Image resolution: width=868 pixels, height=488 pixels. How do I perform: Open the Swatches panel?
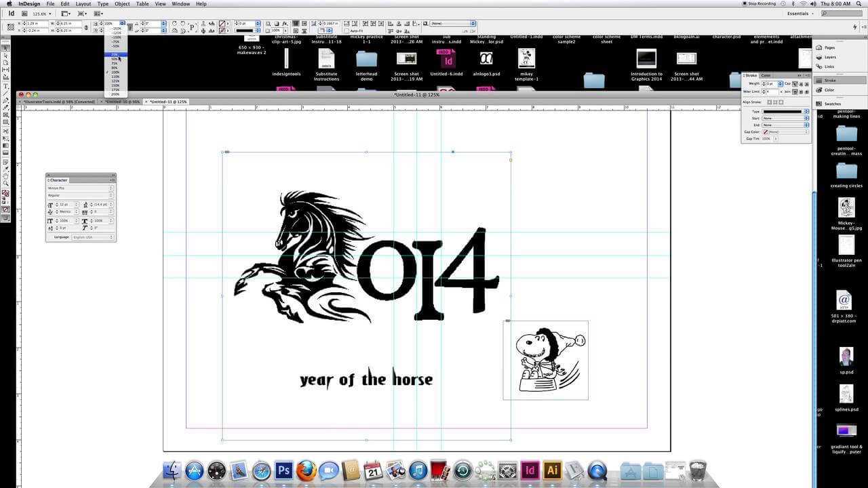[x=832, y=104]
